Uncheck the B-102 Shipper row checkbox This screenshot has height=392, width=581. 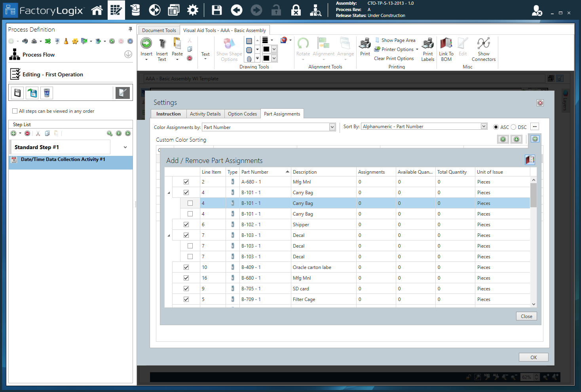pos(186,224)
